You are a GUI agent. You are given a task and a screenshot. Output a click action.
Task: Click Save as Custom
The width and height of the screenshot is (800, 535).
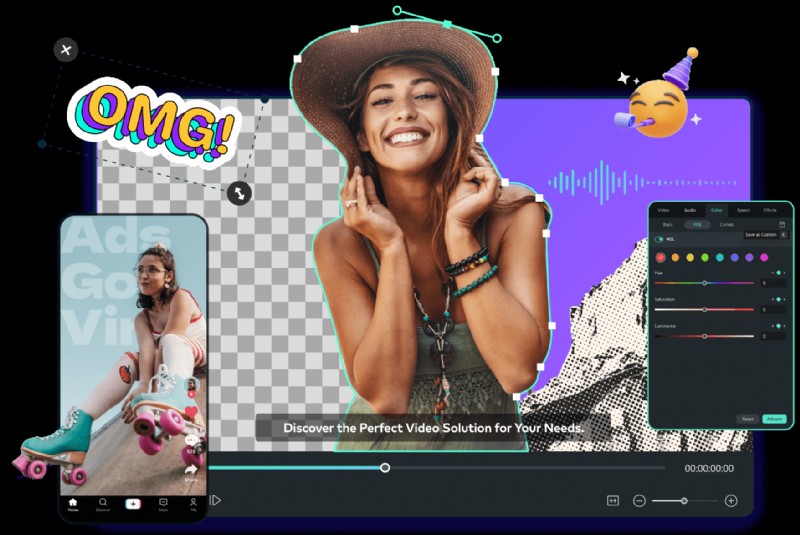pyautogui.click(x=761, y=235)
